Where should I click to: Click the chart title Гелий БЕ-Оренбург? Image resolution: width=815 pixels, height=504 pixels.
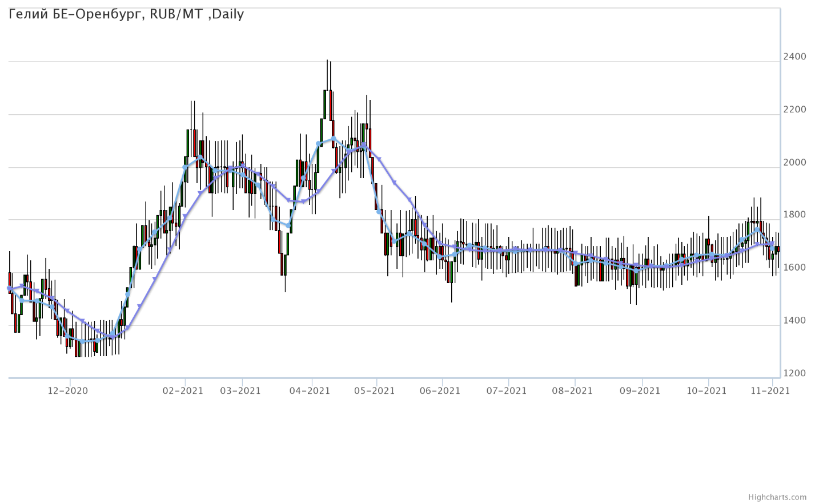pyautogui.click(x=126, y=14)
